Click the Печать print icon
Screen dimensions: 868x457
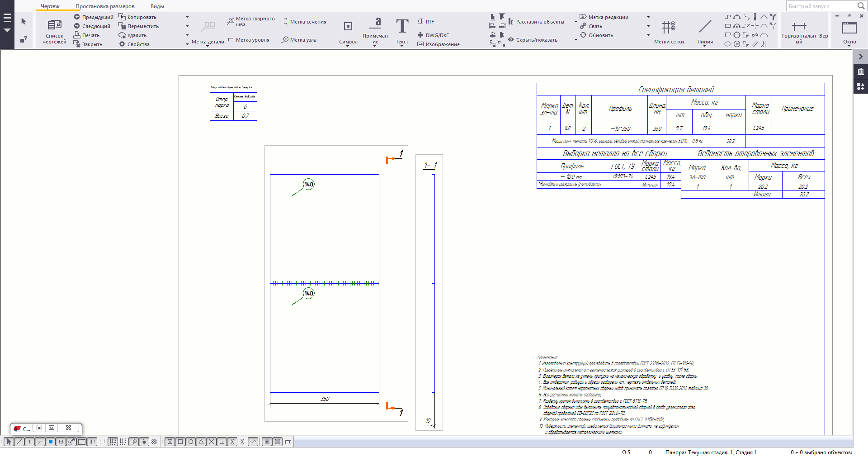tap(77, 35)
